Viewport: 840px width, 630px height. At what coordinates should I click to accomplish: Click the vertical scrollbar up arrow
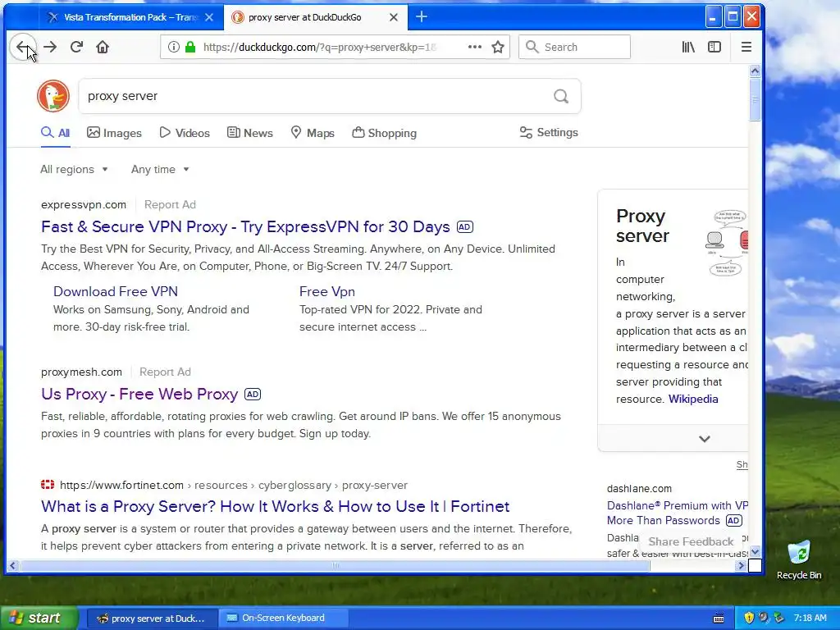(755, 71)
